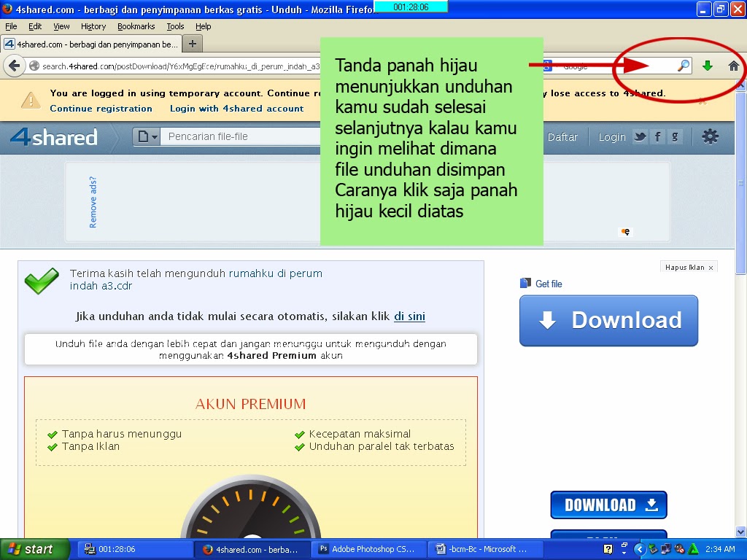Click the 4shared.com Firefox taskbar item
The width and height of the screenshot is (747, 560).
click(252, 549)
